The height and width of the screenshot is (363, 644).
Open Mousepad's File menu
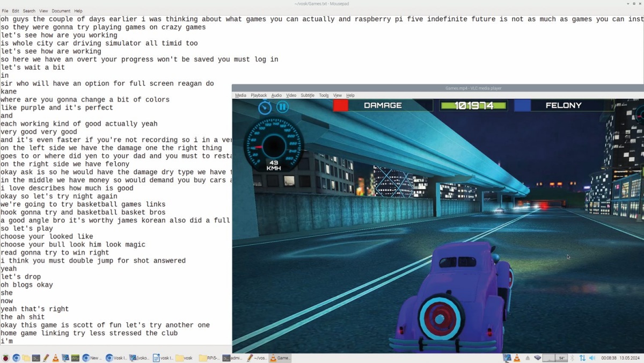(x=5, y=11)
